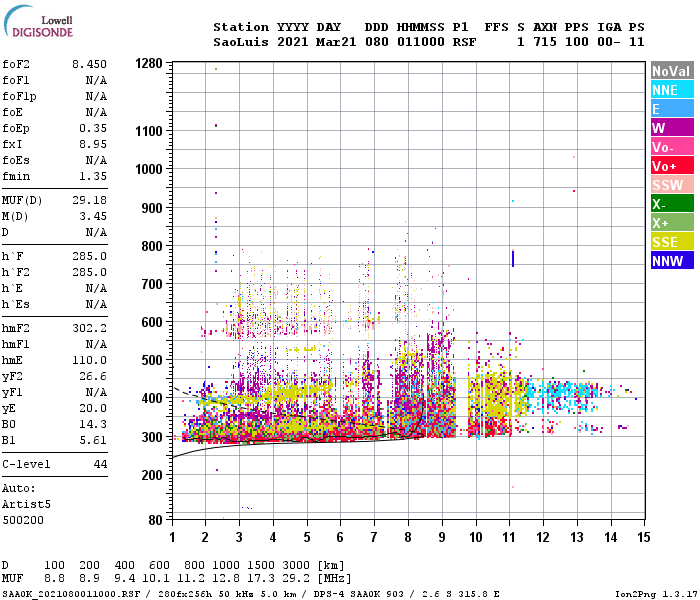Click the SAA0K filename footer text
Viewport: 700px width, 600px height.
coord(71,594)
